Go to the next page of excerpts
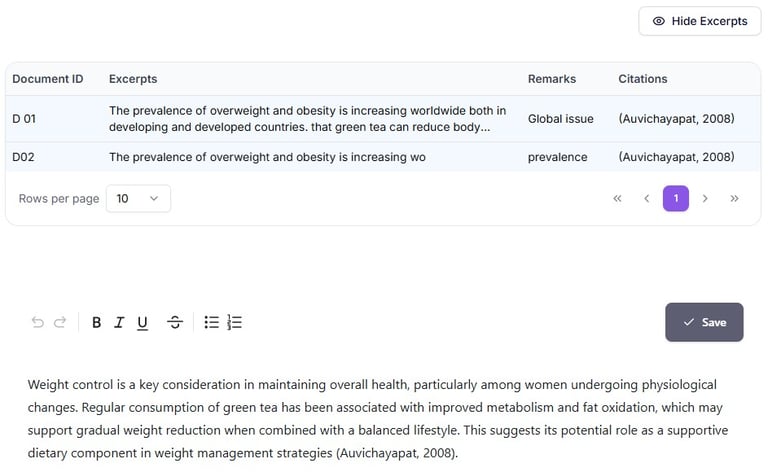Image resolution: width=768 pixels, height=472 pixels. pos(705,198)
